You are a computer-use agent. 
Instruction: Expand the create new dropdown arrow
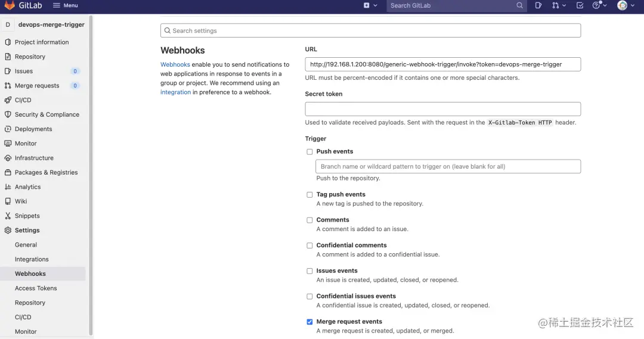click(x=375, y=5)
